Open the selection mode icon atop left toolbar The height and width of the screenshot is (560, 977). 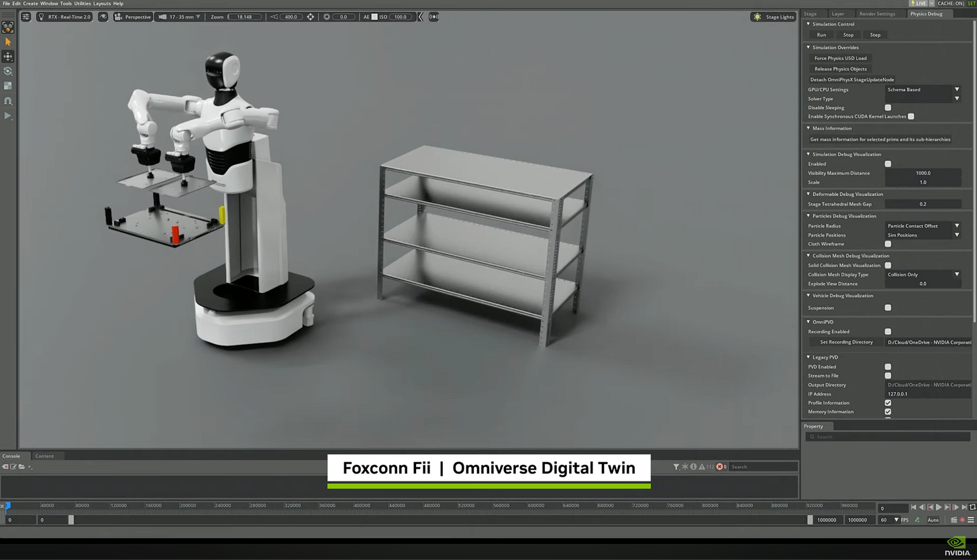tap(8, 27)
